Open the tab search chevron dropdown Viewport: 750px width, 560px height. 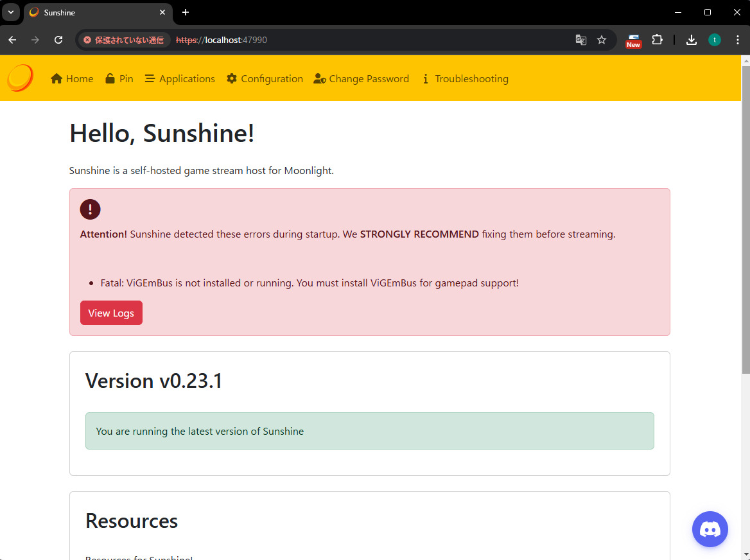pyautogui.click(x=10, y=12)
